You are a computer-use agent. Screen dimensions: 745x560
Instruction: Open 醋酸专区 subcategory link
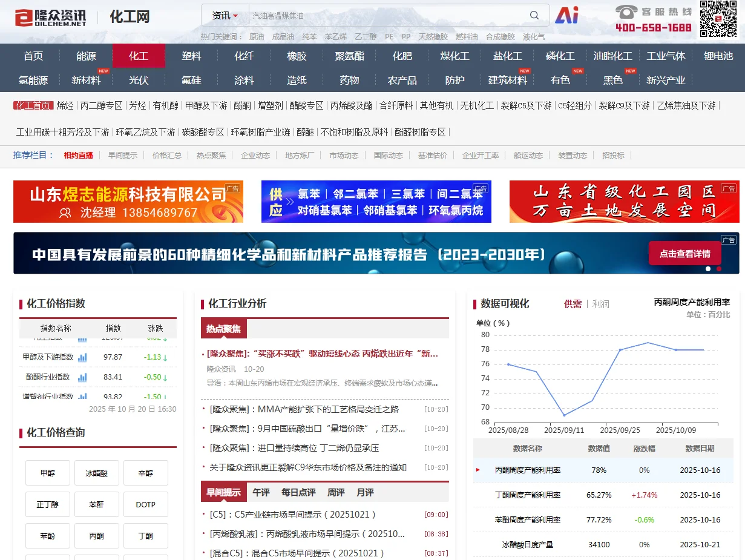point(306,105)
